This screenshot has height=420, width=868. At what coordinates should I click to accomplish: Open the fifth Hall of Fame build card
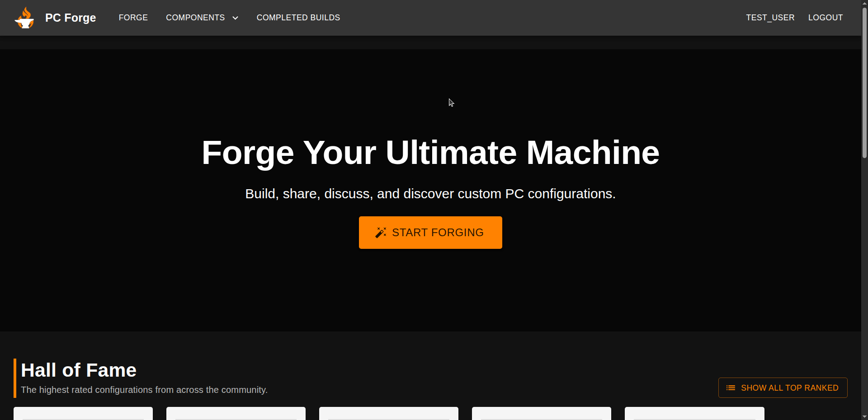[x=694, y=413]
